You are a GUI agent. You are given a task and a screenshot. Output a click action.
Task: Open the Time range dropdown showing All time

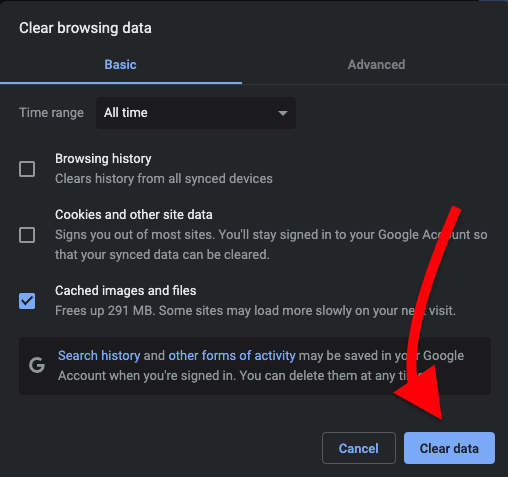pos(196,113)
